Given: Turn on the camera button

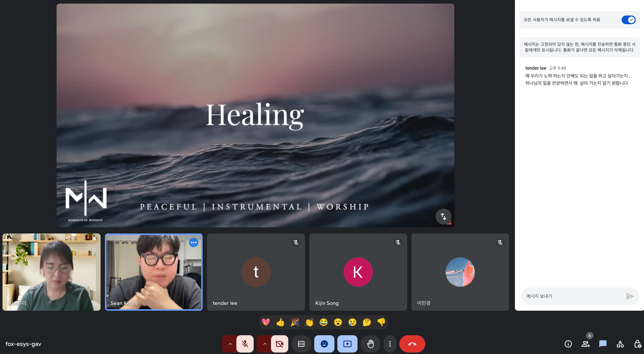Looking at the screenshot, I should point(279,344).
